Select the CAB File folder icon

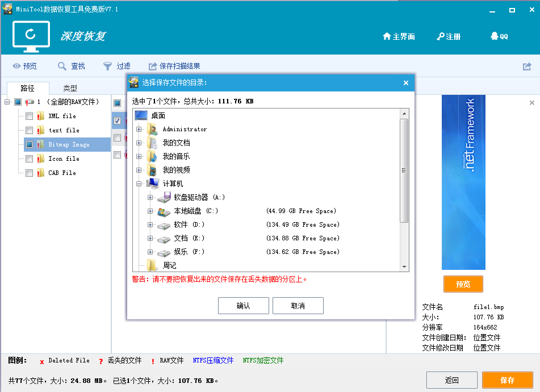(x=41, y=173)
